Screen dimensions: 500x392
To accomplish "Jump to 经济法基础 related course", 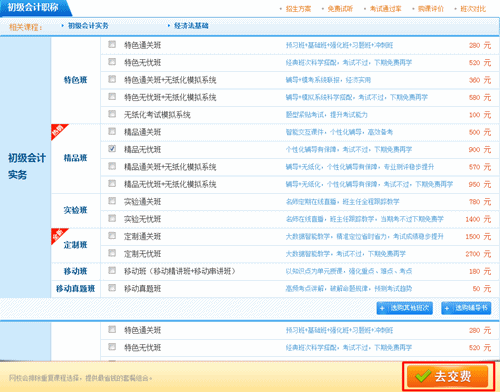I will 191,26.
